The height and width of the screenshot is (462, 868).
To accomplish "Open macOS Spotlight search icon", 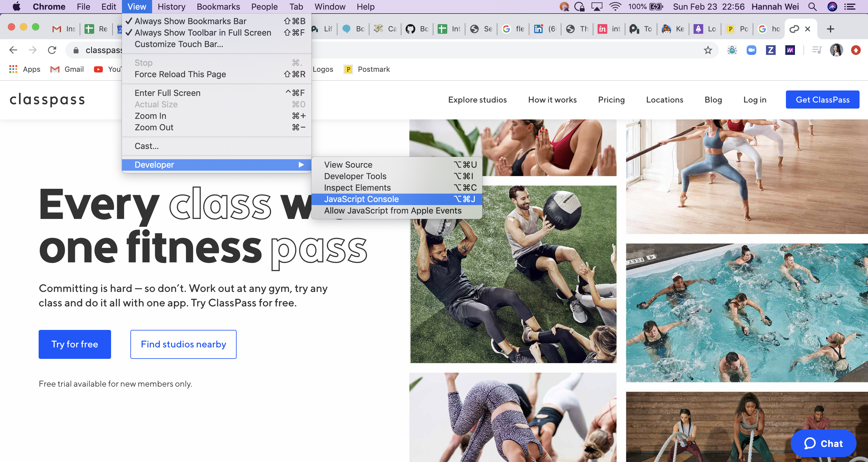I will [812, 7].
